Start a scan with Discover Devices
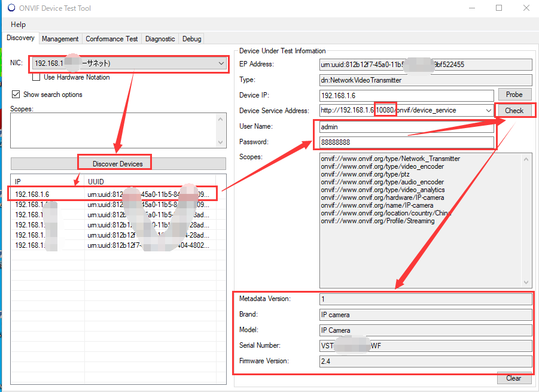Image resolution: width=539 pixels, height=392 pixels. pyautogui.click(x=118, y=163)
